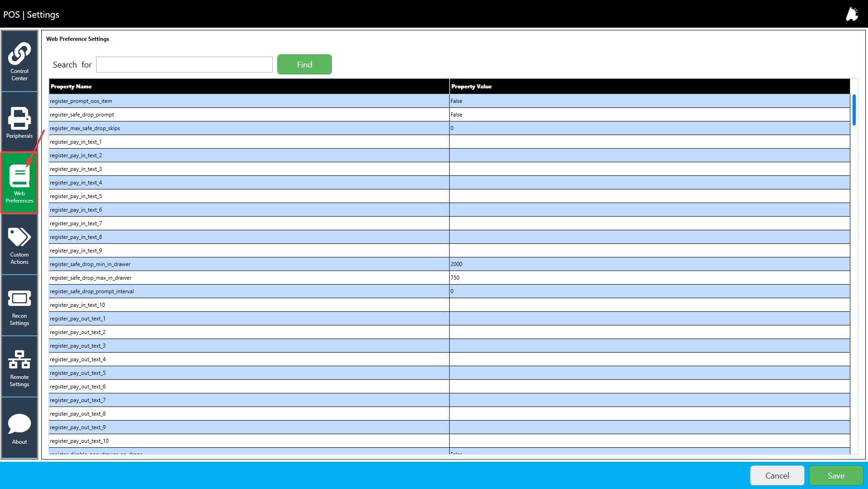Select register_prompt_oos_item row name
This screenshot has width=868, height=489.
[81, 101]
